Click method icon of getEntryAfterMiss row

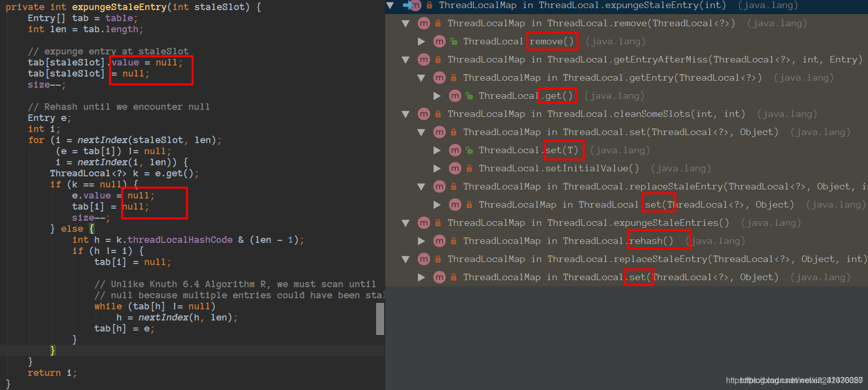[424, 59]
